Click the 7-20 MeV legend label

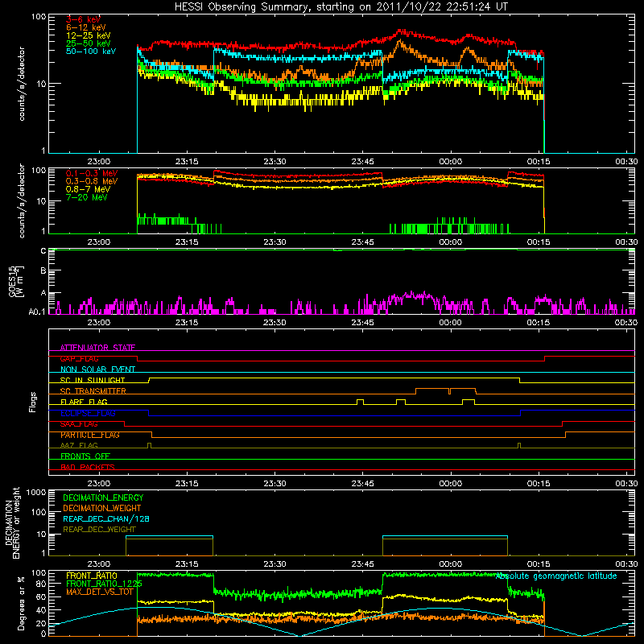click(x=87, y=197)
